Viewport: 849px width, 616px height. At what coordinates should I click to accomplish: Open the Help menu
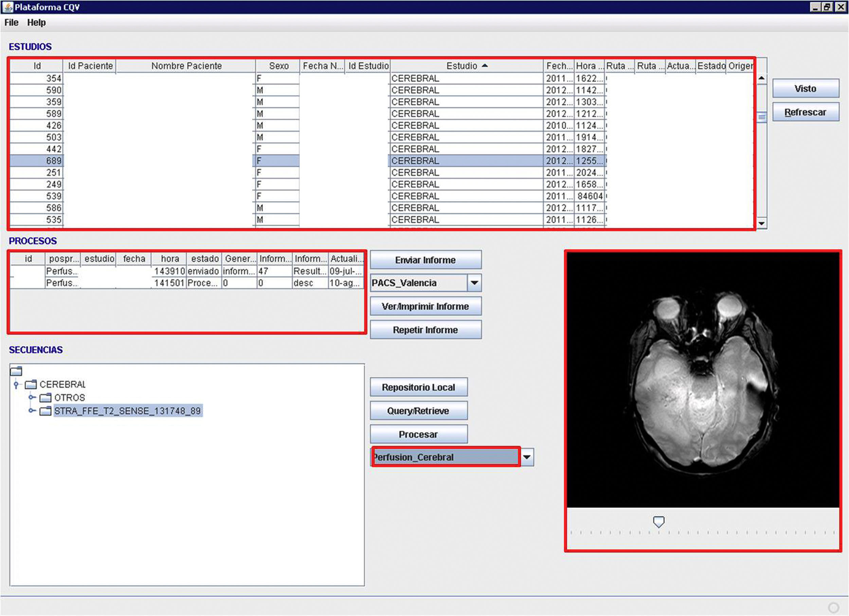(x=36, y=22)
